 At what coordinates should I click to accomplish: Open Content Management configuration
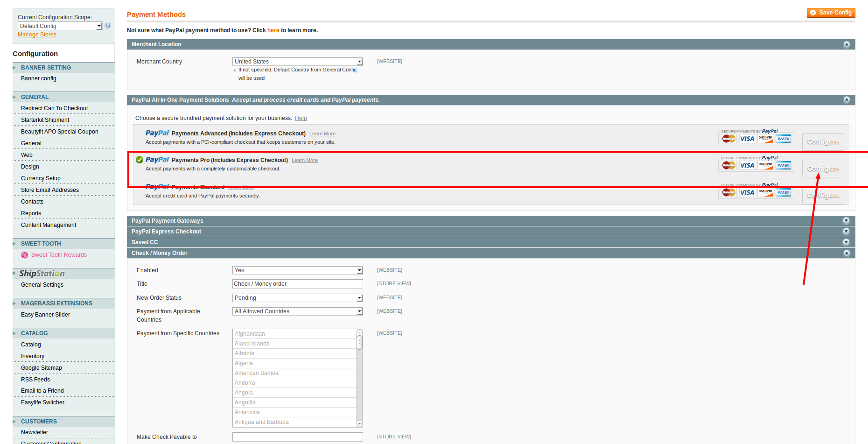(49, 225)
